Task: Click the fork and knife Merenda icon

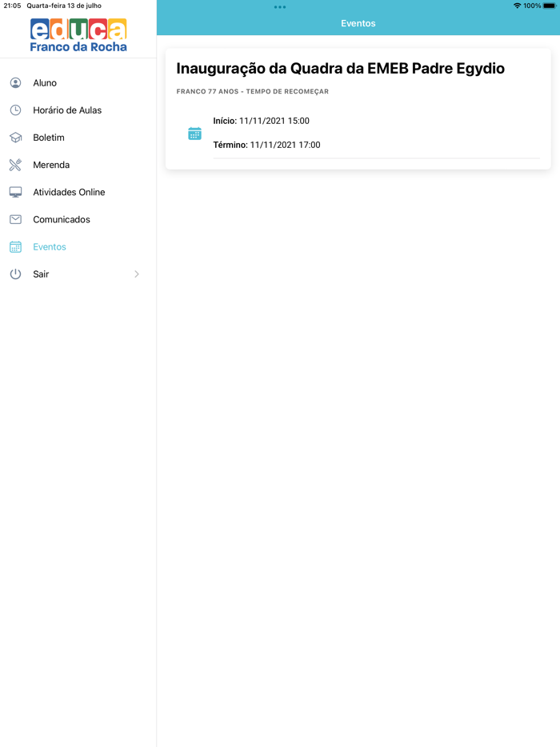Action: pos(16,165)
